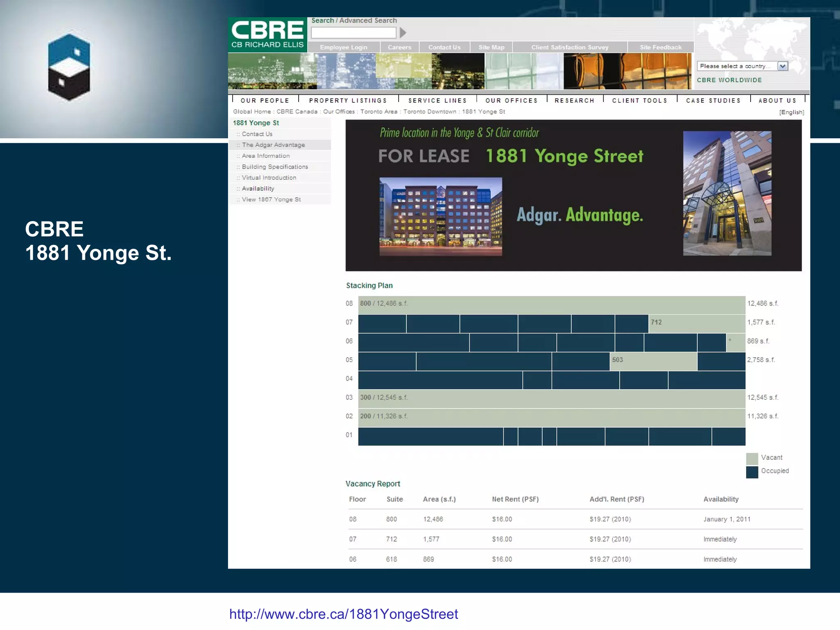Open the Property Listings menu

(348, 100)
